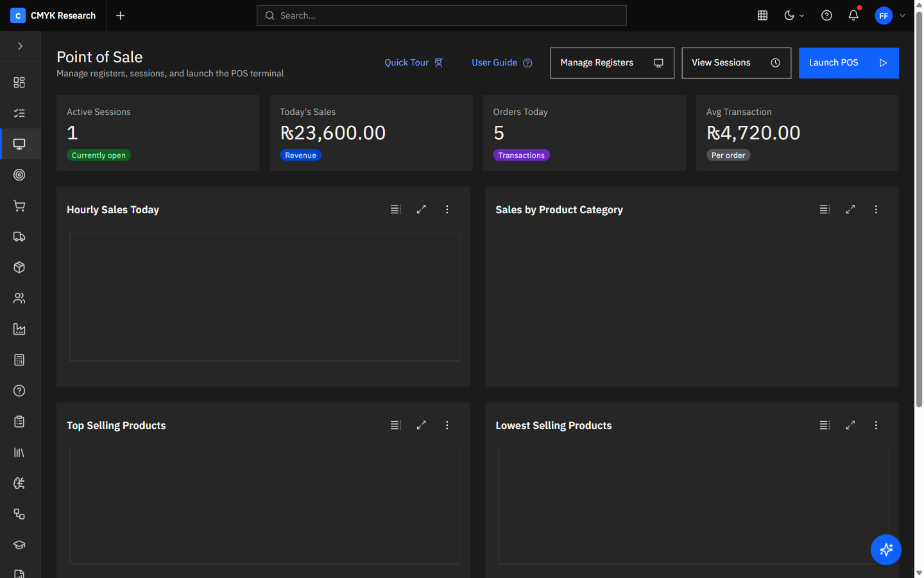This screenshot has width=924, height=578.
Task: Click the plus icon beside CMYK Research
Action: tap(120, 15)
